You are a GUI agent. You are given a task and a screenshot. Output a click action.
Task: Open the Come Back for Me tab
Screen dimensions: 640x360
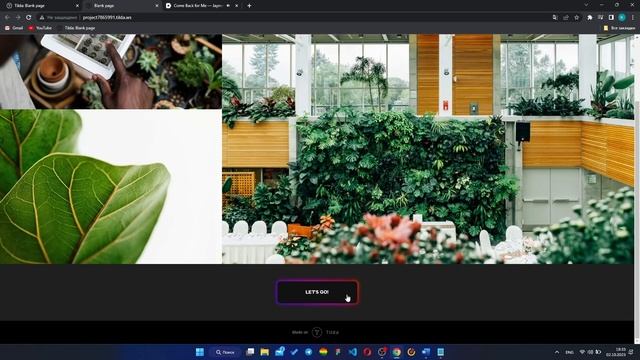pos(202,6)
